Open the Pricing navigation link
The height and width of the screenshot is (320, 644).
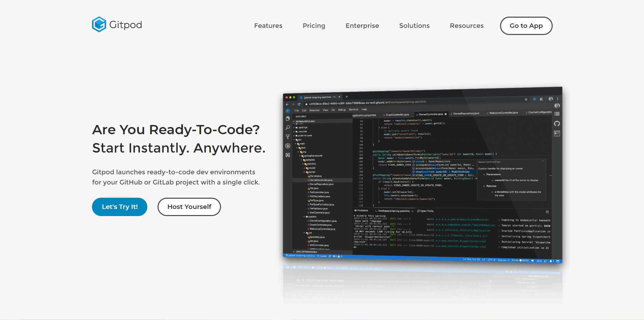[x=314, y=26]
